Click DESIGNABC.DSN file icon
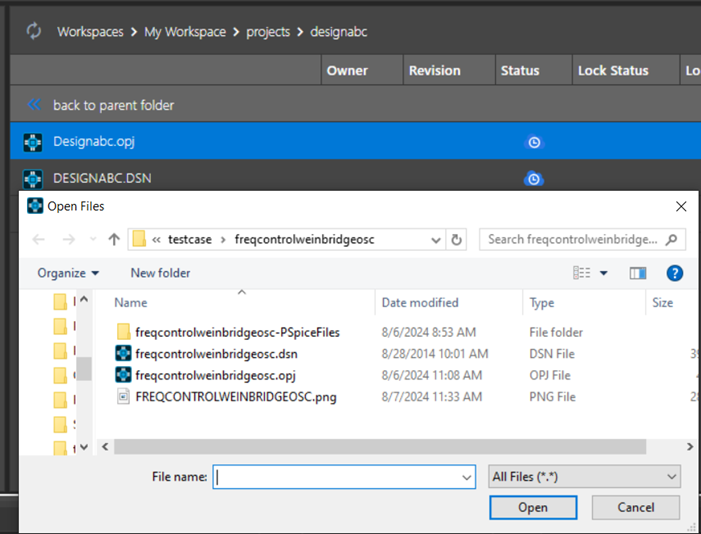701x534 pixels. [33, 178]
